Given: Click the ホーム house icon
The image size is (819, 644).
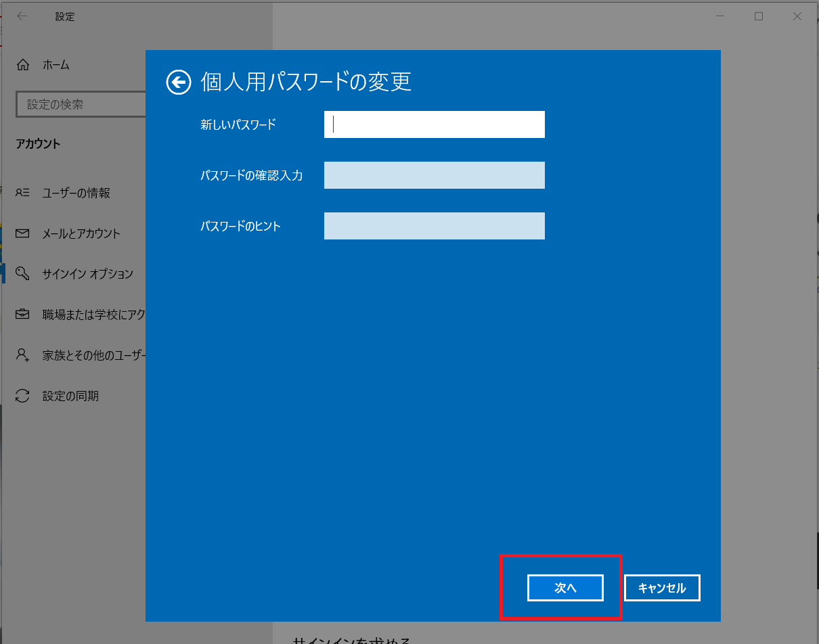Looking at the screenshot, I should click(22, 64).
